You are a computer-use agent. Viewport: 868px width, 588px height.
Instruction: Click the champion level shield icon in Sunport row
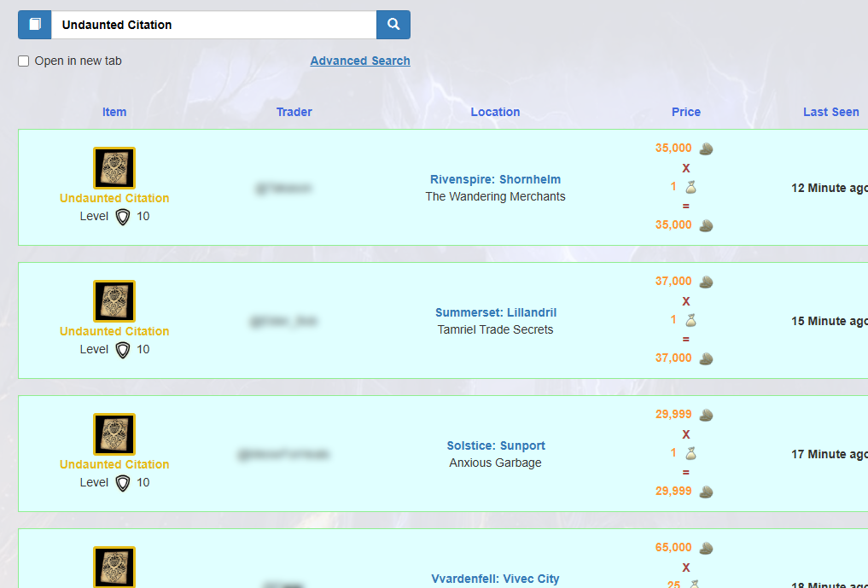tap(122, 483)
